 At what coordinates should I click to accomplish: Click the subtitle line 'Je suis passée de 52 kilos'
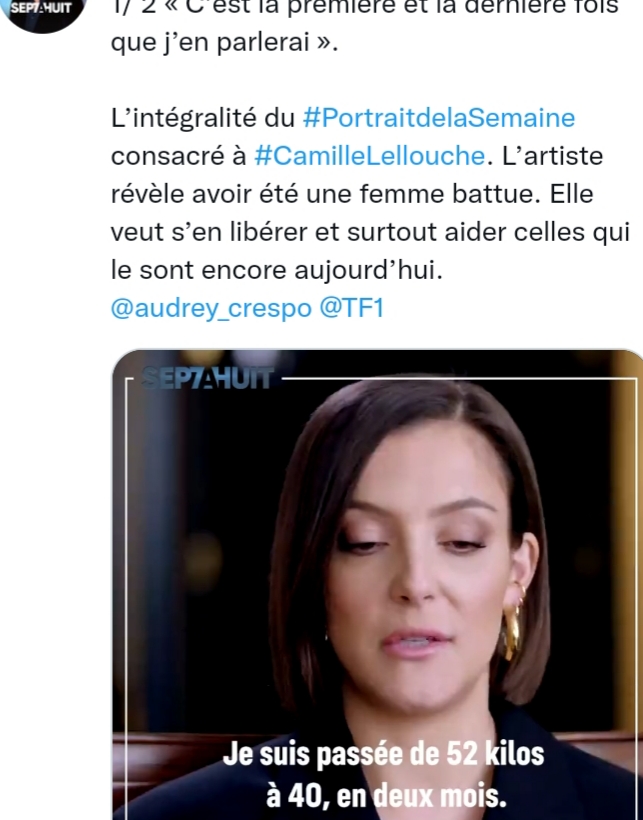383,755
